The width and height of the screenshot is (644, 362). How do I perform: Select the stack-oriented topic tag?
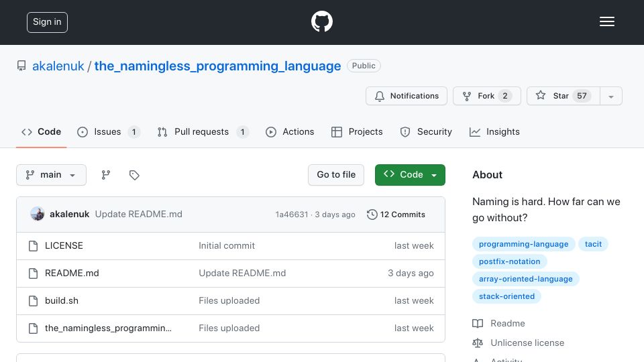coord(507,296)
